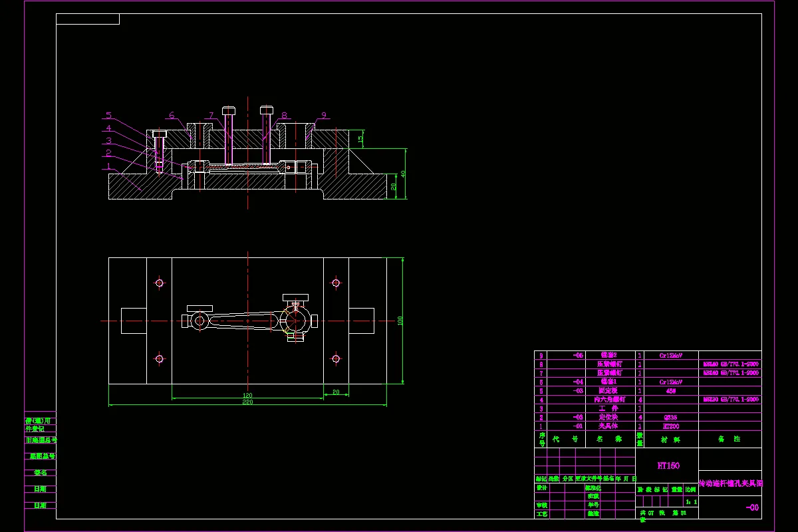The height and width of the screenshot is (532, 798).
Task: Click the 工艺 label in title block
Action: tap(542, 514)
